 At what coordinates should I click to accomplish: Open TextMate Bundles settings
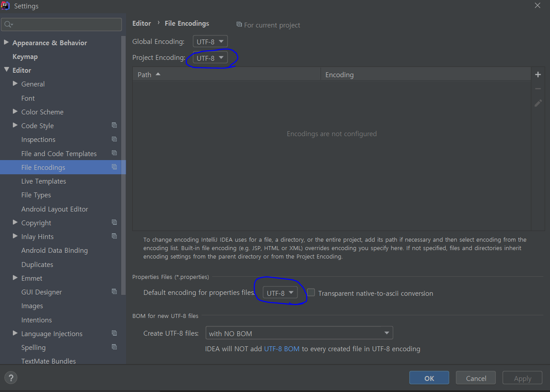click(x=48, y=361)
